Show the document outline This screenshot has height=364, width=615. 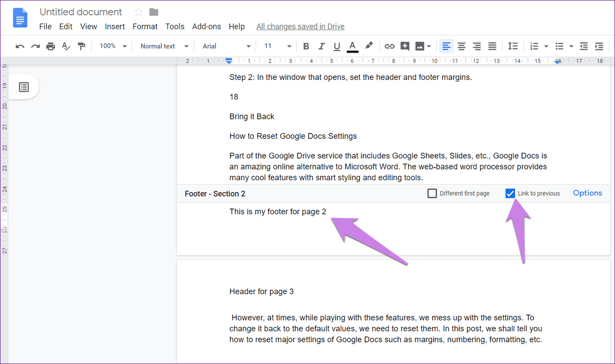coord(24,87)
